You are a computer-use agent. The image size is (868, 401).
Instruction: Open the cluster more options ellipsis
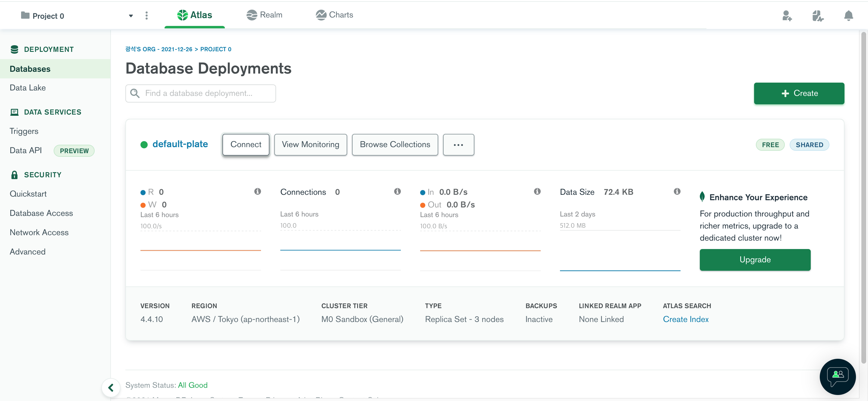[458, 144]
